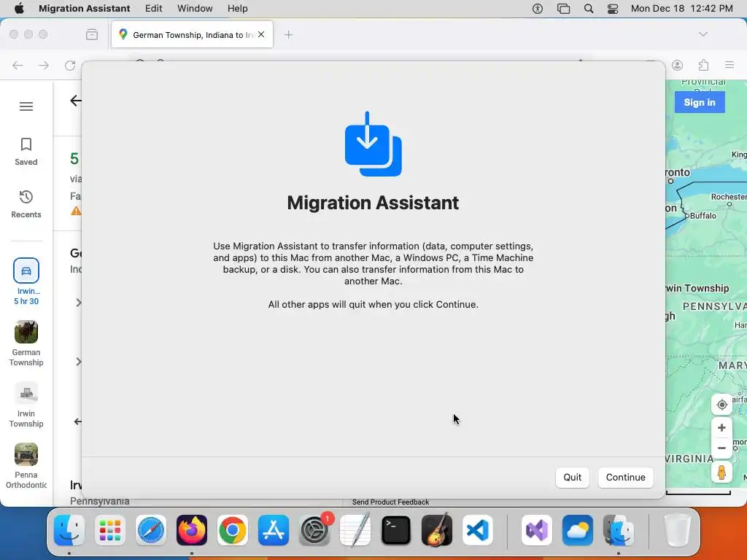
Task: Open Visual Studio Code from the Dock
Action: 477,530
